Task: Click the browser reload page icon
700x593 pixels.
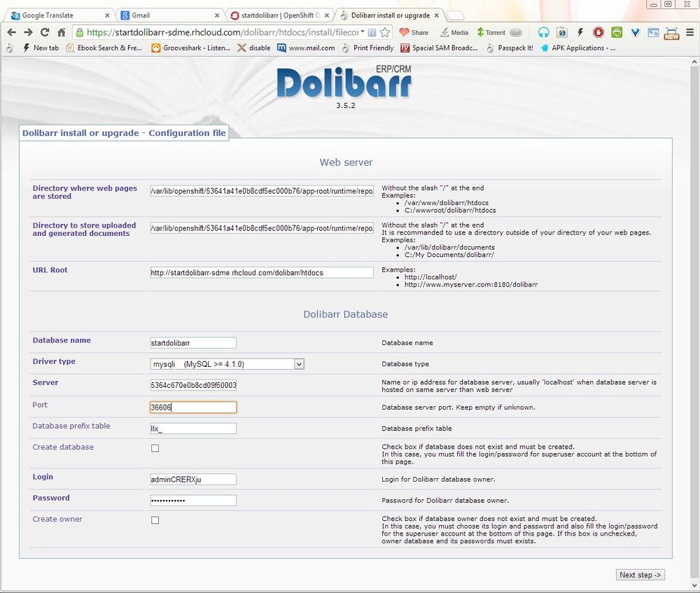Action: tap(44, 32)
